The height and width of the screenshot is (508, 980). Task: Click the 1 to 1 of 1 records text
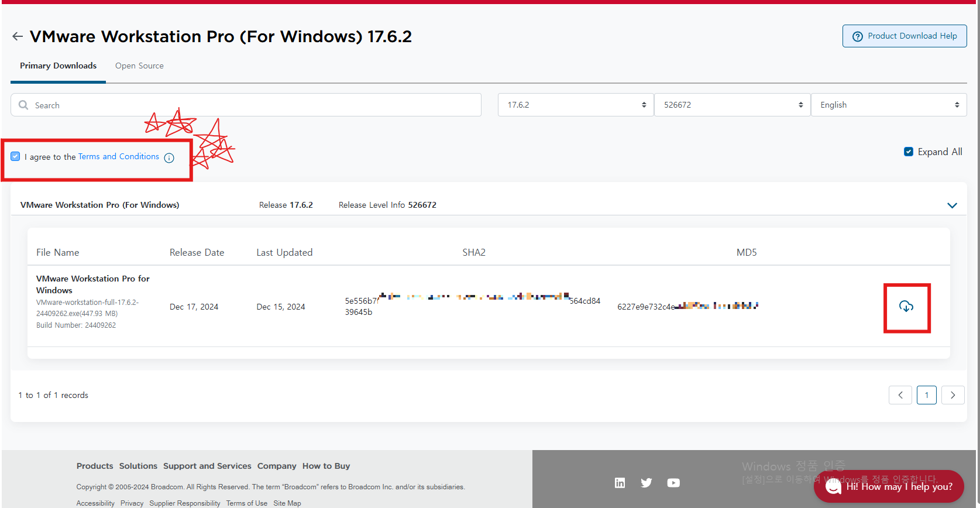(x=53, y=395)
